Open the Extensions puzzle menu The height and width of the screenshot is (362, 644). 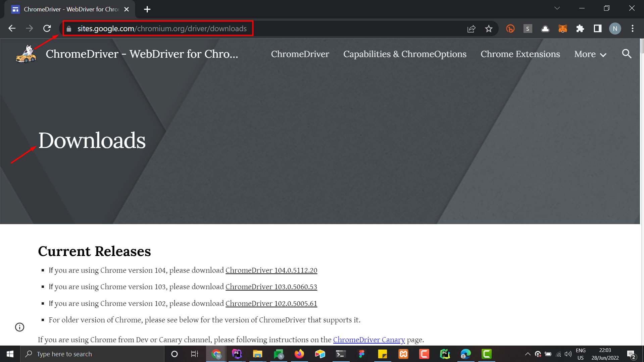[x=580, y=29]
